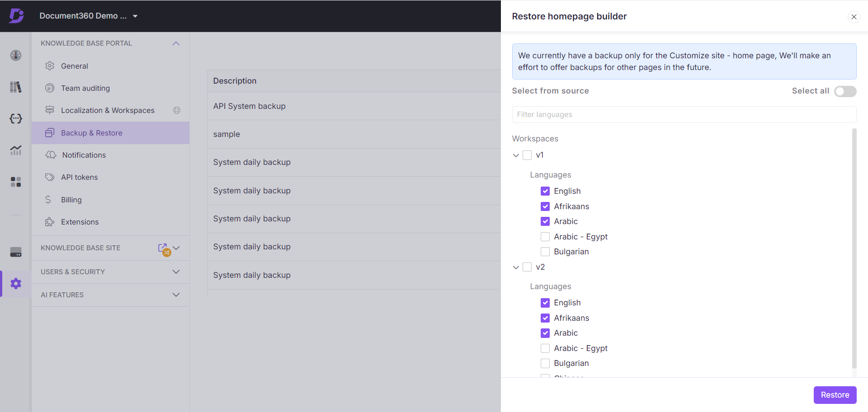Click the Description column header
The width and height of the screenshot is (868, 412).
tap(235, 81)
